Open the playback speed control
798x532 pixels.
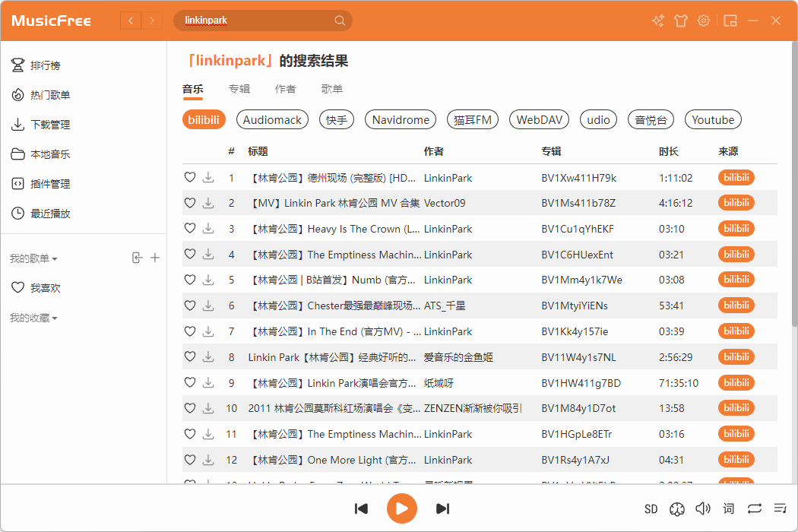click(677, 509)
